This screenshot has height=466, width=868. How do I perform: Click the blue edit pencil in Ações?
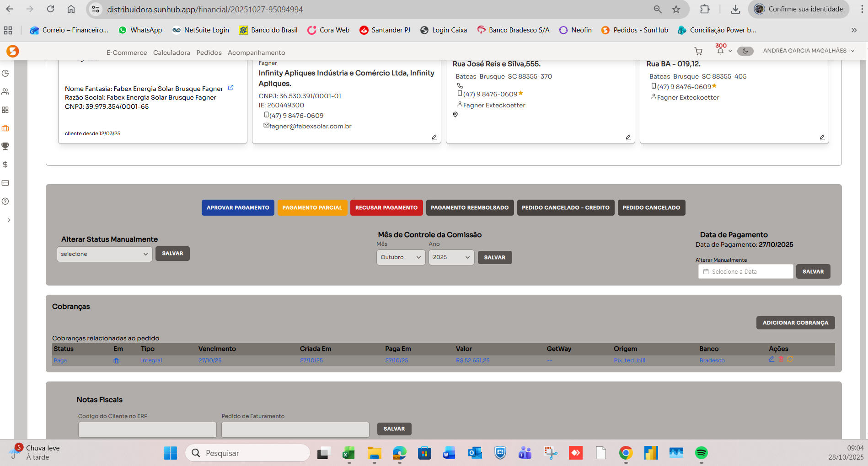(772, 360)
